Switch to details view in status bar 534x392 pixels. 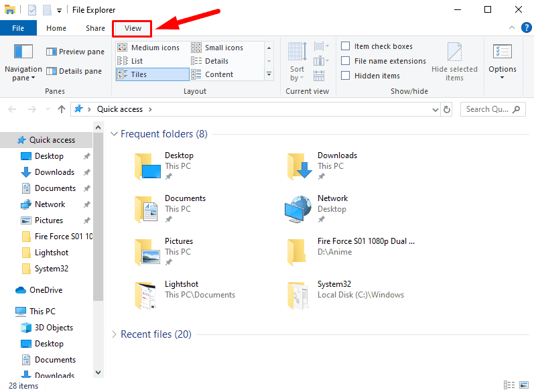509,385
